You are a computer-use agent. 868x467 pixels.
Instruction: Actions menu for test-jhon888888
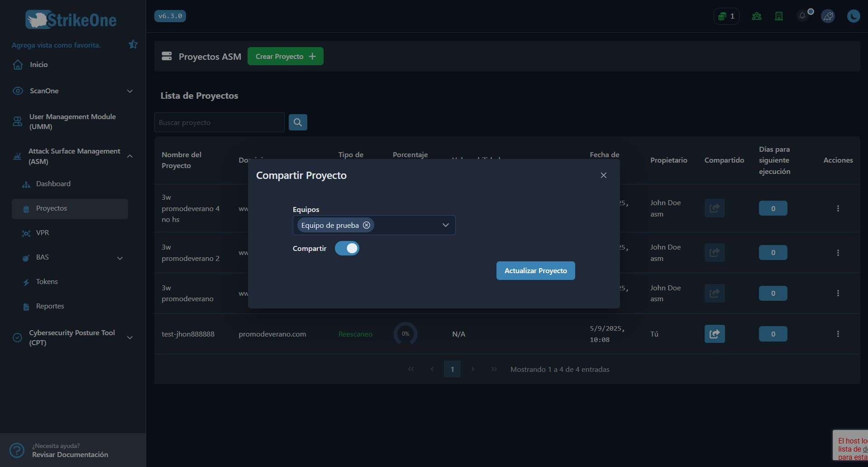pyautogui.click(x=838, y=334)
